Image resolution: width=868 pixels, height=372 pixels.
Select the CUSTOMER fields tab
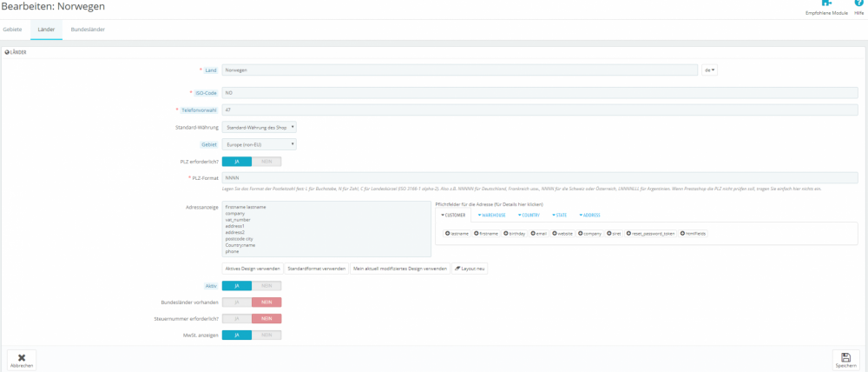pyautogui.click(x=453, y=215)
